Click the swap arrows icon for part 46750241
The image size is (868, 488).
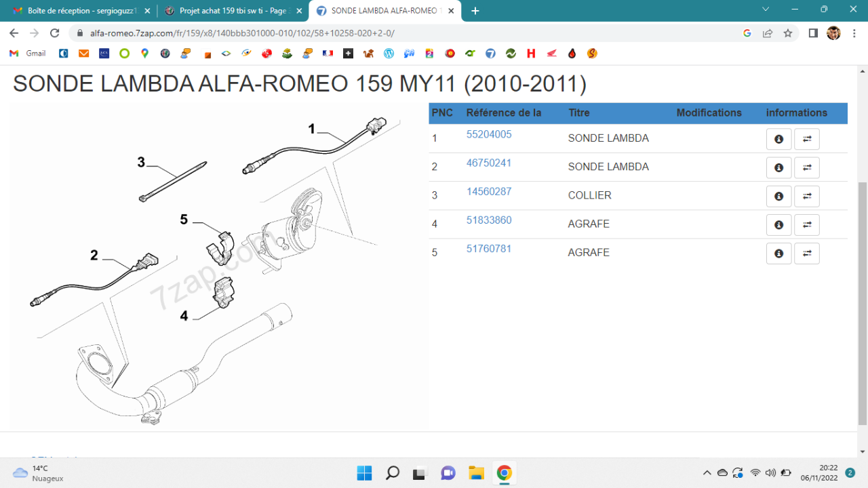point(806,167)
